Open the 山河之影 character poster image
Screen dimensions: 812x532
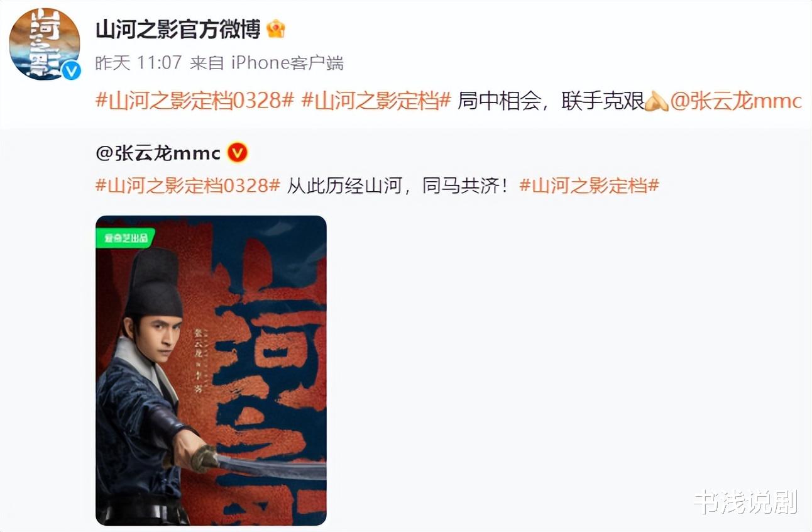(x=211, y=370)
